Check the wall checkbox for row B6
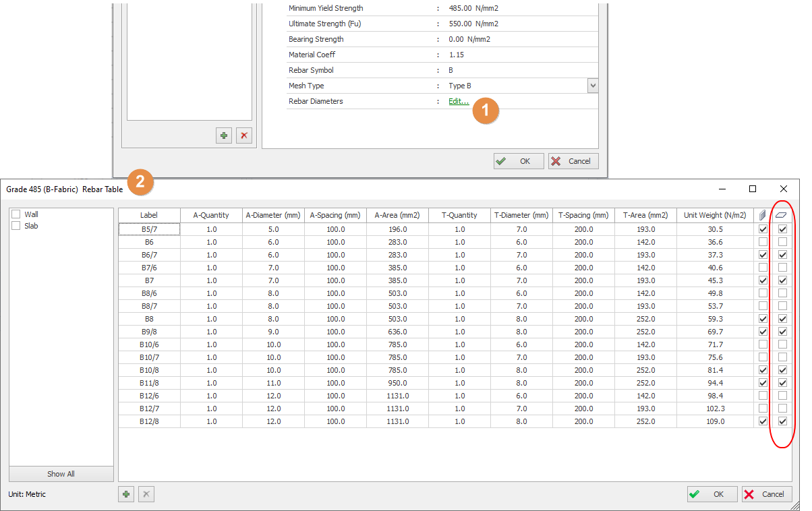Image resolution: width=812 pixels, height=511 pixels. (x=763, y=242)
